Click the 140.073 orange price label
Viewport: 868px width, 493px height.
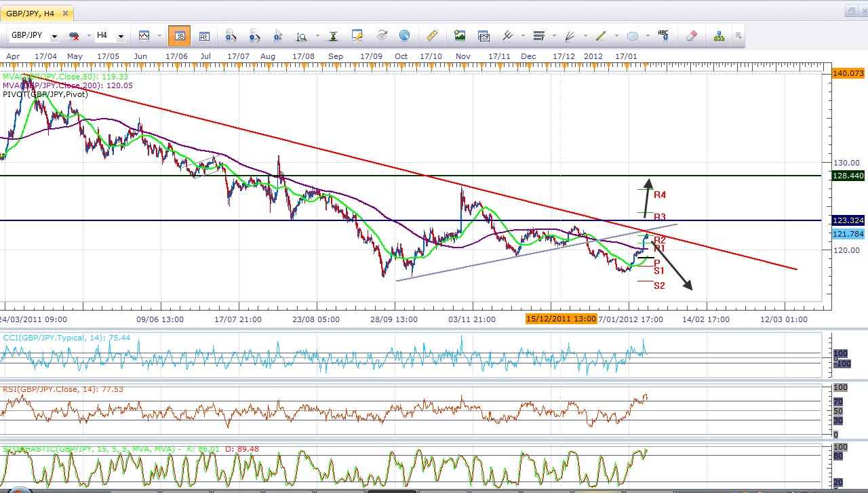848,73
